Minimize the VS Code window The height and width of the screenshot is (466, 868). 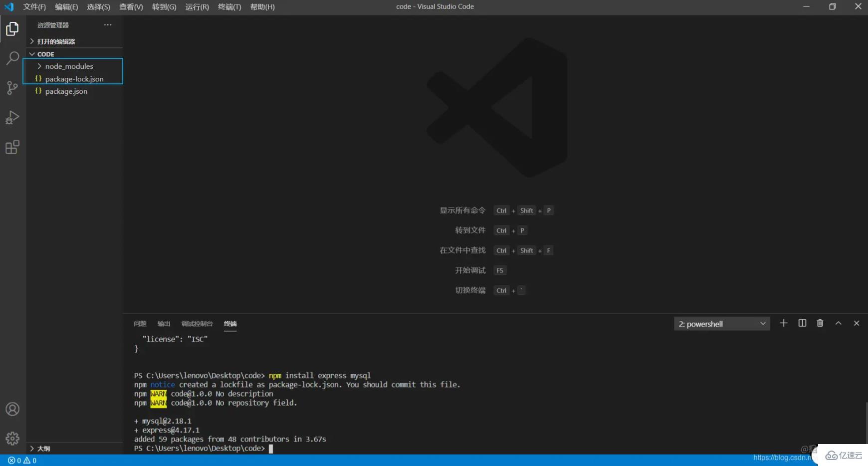pyautogui.click(x=806, y=6)
